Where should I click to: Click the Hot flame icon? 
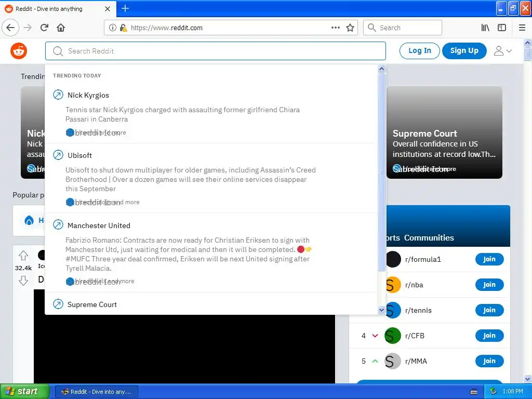[x=30, y=220]
